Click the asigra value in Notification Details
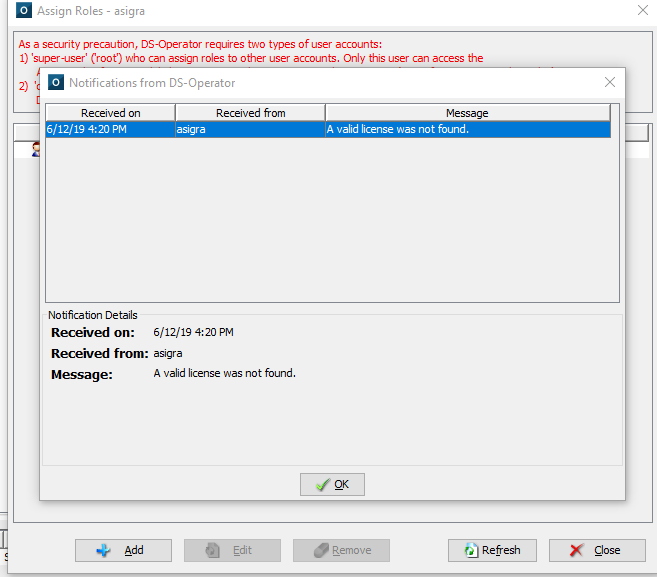Screen dimensions: 657x577 coord(168,353)
